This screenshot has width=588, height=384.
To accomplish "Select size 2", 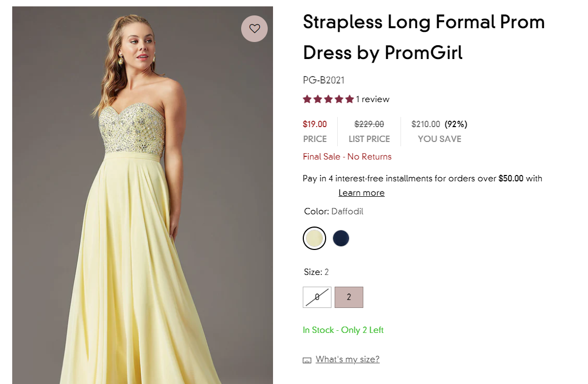I will coord(349,297).
